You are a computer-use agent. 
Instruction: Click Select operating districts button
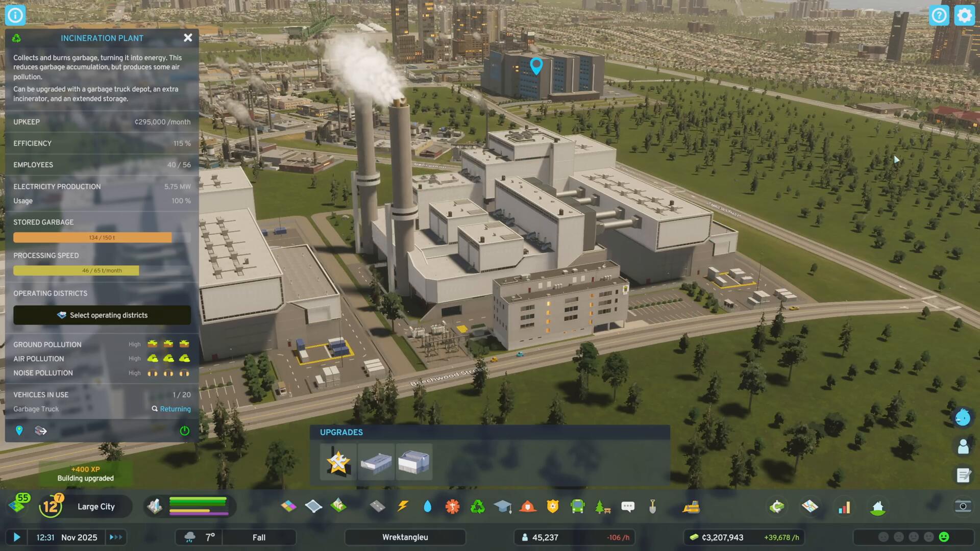(x=102, y=315)
